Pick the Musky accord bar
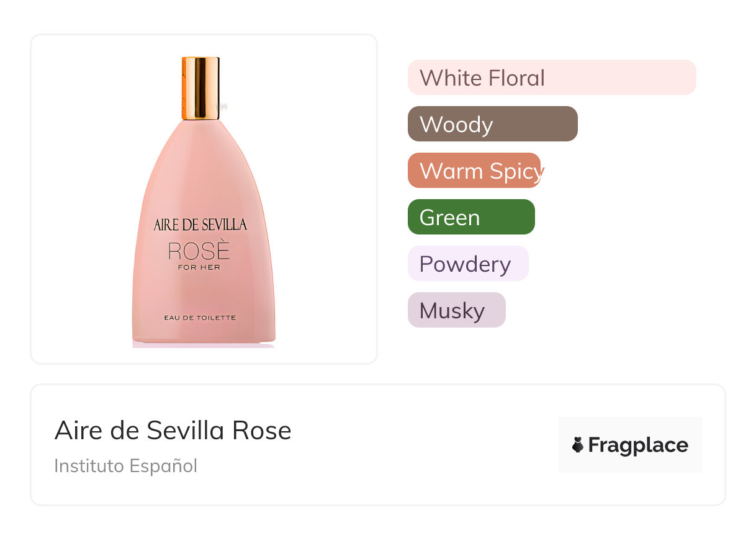The height and width of the screenshot is (536, 756). pos(456,310)
